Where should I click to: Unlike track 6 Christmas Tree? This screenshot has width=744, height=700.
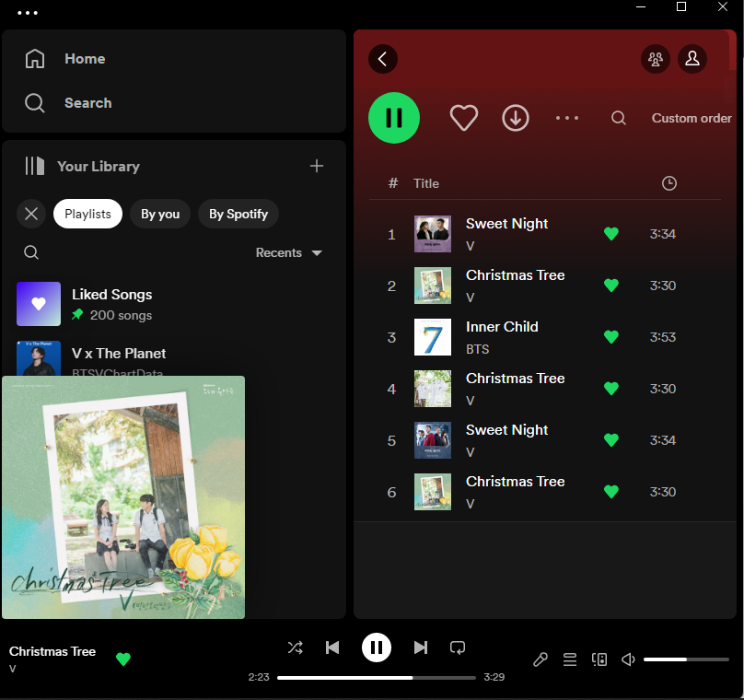pyautogui.click(x=611, y=492)
